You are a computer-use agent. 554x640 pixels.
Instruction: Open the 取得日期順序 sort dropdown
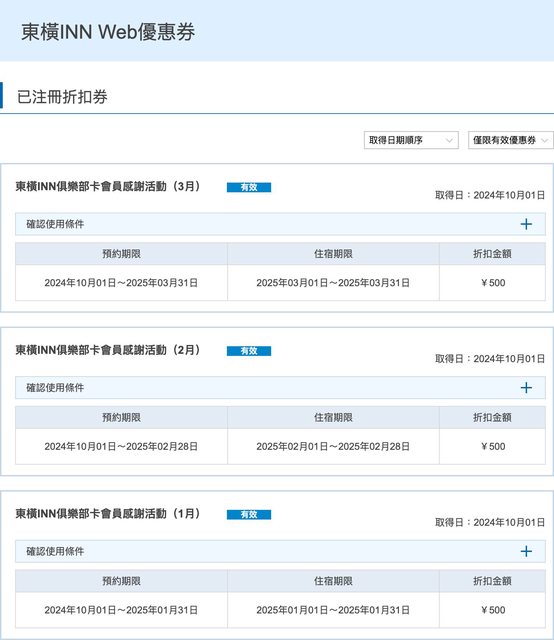[411, 140]
